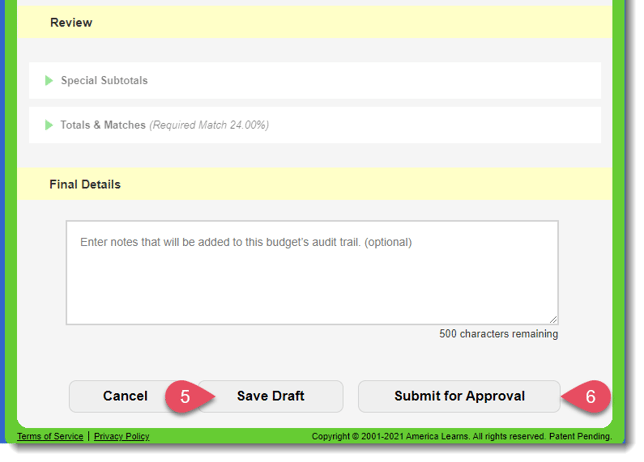644x462 pixels.
Task: Expand the Special Subtotals section
Action: [104, 80]
